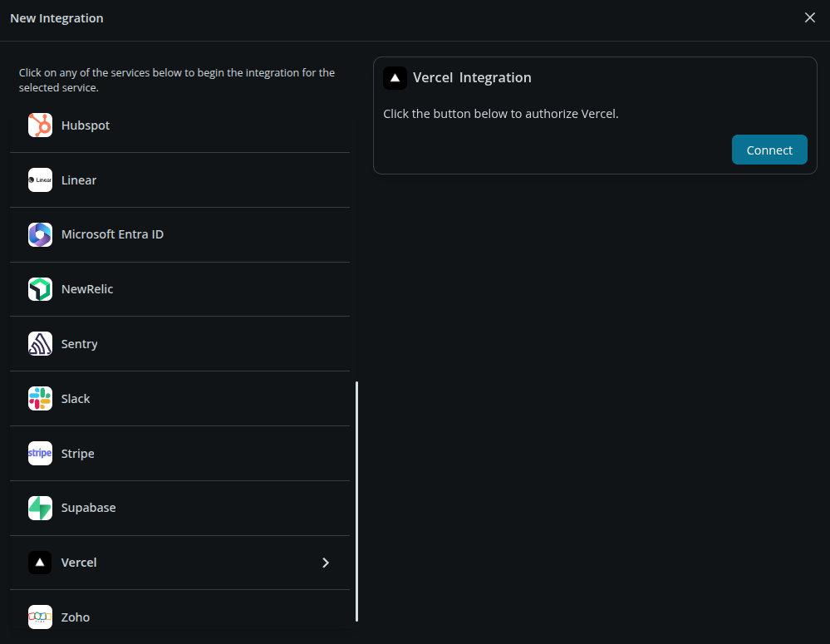
Task: Click the NewRelic logo icon
Action: pos(40,289)
